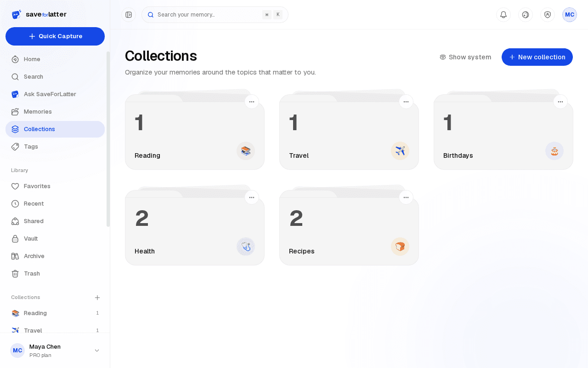The height and width of the screenshot is (368, 588).
Task: Click the MC avatar beside Maya Chen
Action: click(x=17, y=351)
